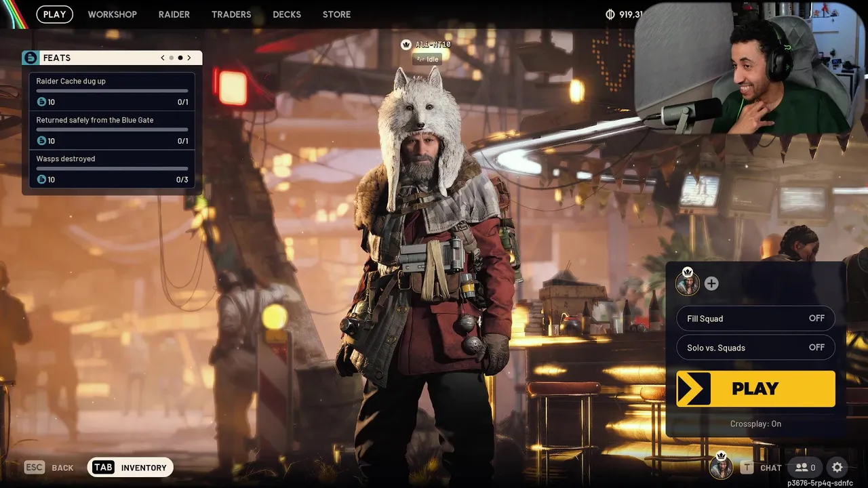Click reward coin icon under Raider Cache feat
This screenshot has height=488, width=868.
41,102
